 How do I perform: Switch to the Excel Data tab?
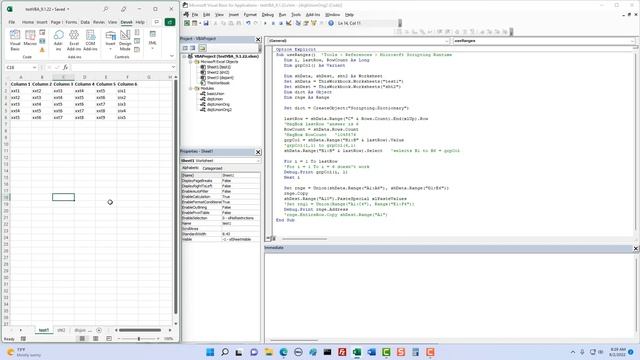85,22
